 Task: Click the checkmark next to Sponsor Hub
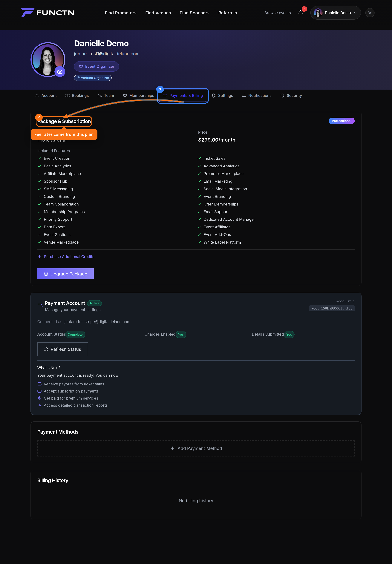[x=39, y=181]
